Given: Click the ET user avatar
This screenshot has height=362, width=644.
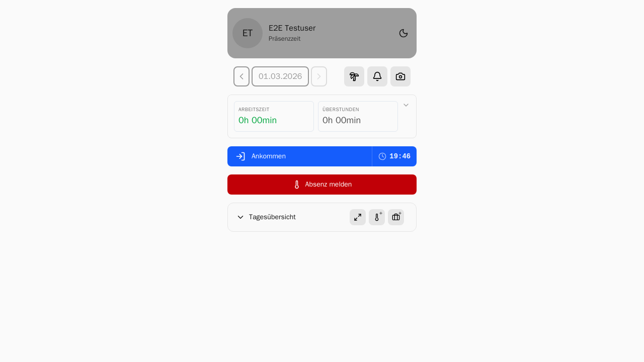Looking at the screenshot, I should click(x=248, y=33).
